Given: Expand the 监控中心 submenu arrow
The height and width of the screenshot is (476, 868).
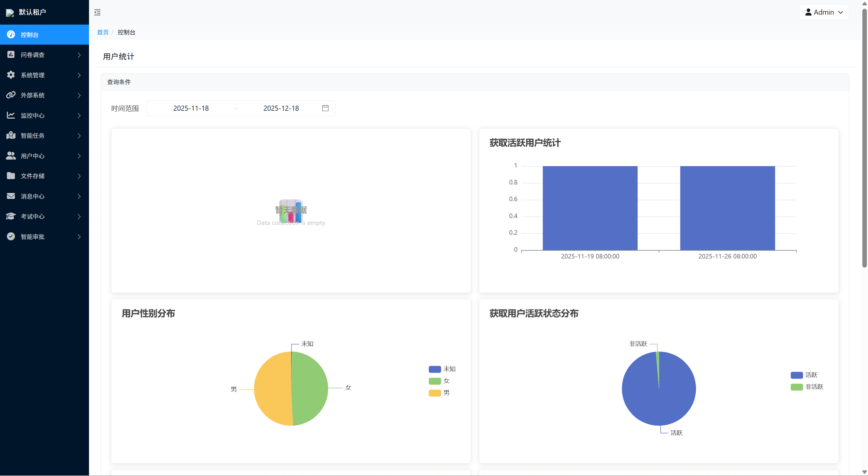Looking at the screenshot, I should coord(79,116).
